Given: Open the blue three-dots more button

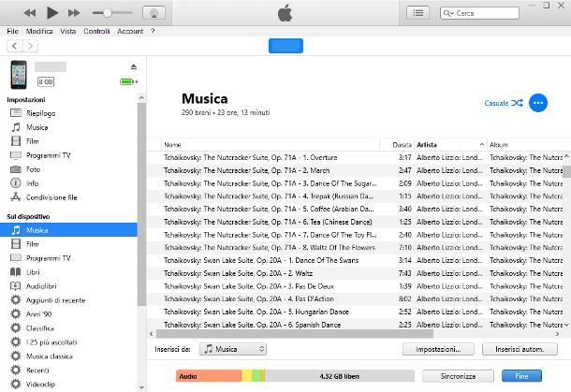Looking at the screenshot, I should [x=538, y=103].
